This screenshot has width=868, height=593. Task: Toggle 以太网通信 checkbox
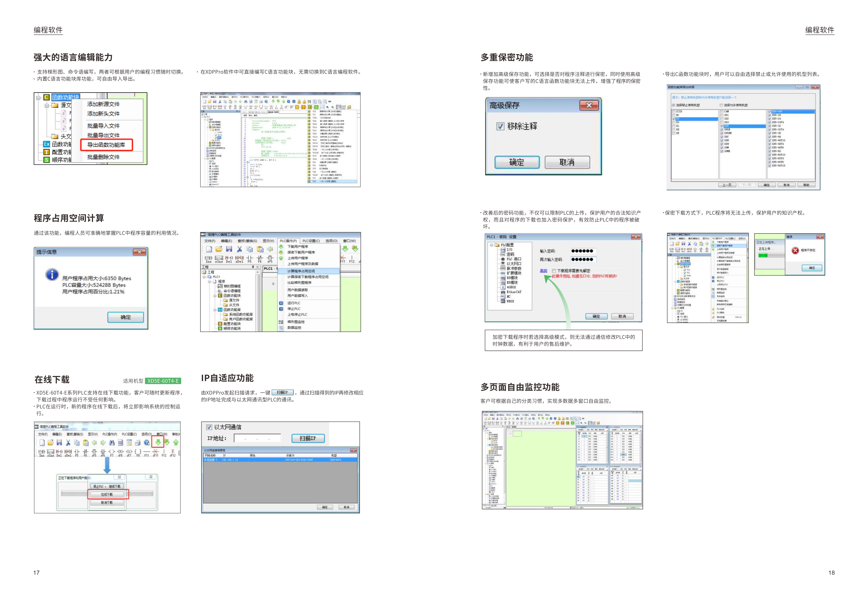[x=209, y=427]
